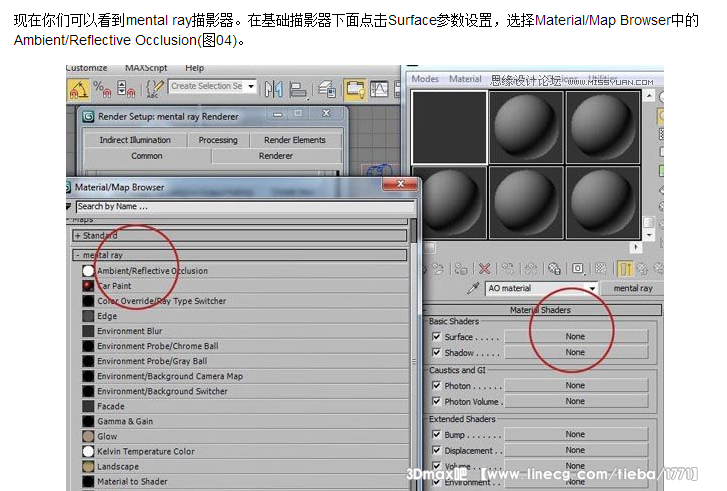Toggle the Angle Snap tool
This screenshot has width=727, height=491.
pos(79,89)
